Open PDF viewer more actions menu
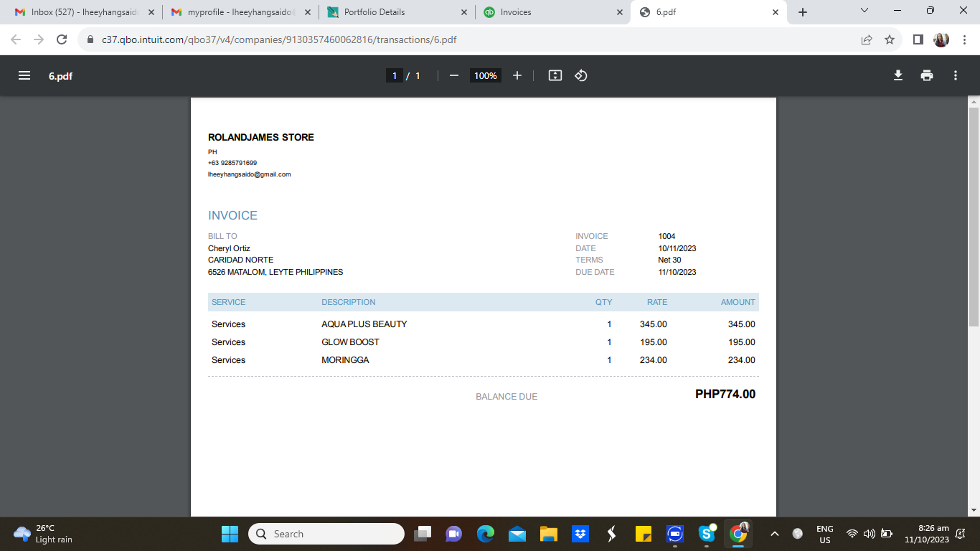The image size is (980, 551). coord(956,75)
